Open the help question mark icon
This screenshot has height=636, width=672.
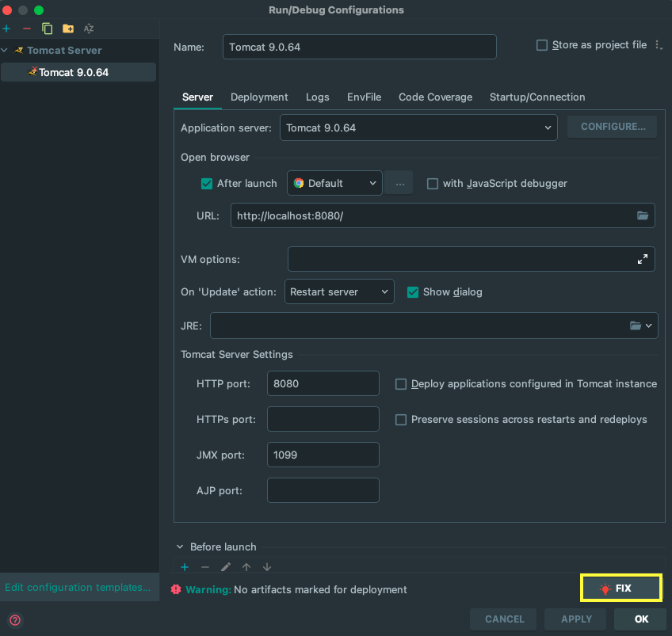15,619
